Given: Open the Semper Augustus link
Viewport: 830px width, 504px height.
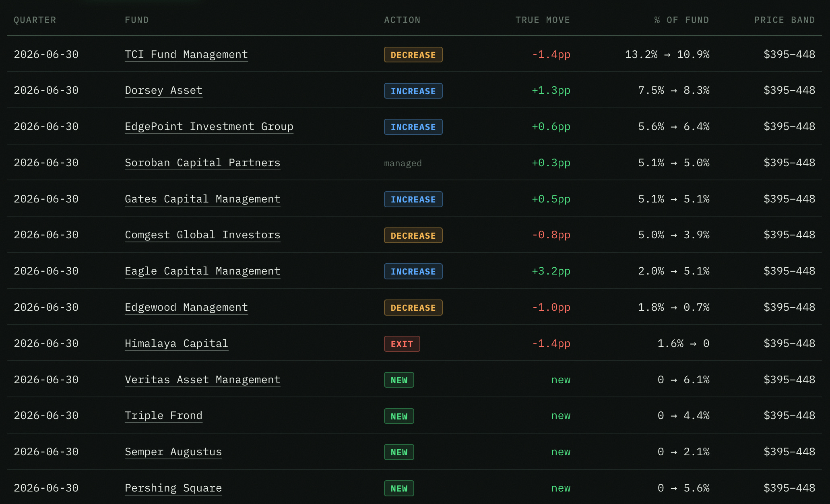Looking at the screenshot, I should coord(173,452).
